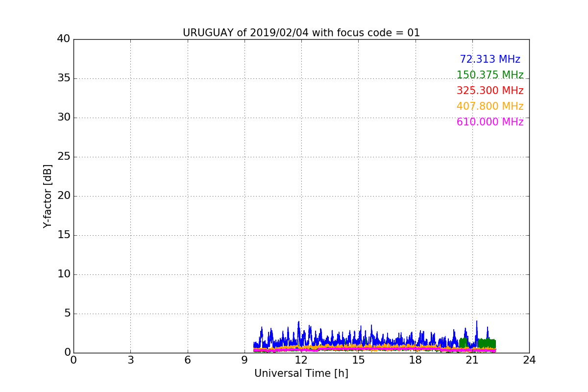The height and width of the screenshot is (392, 588).
Task: Click the y-axis tick label 20
Action: pos(64,196)
